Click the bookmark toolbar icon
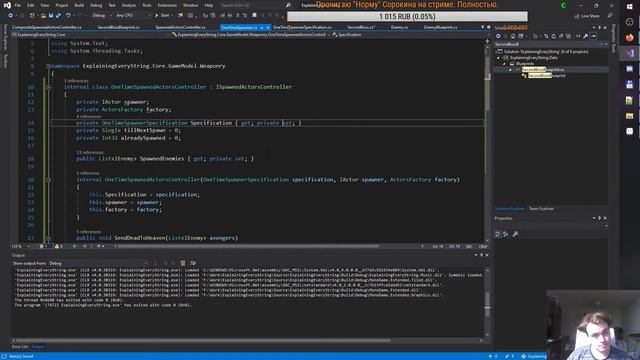Viewport: 640px width, 360px height. [x=254, y=16]
